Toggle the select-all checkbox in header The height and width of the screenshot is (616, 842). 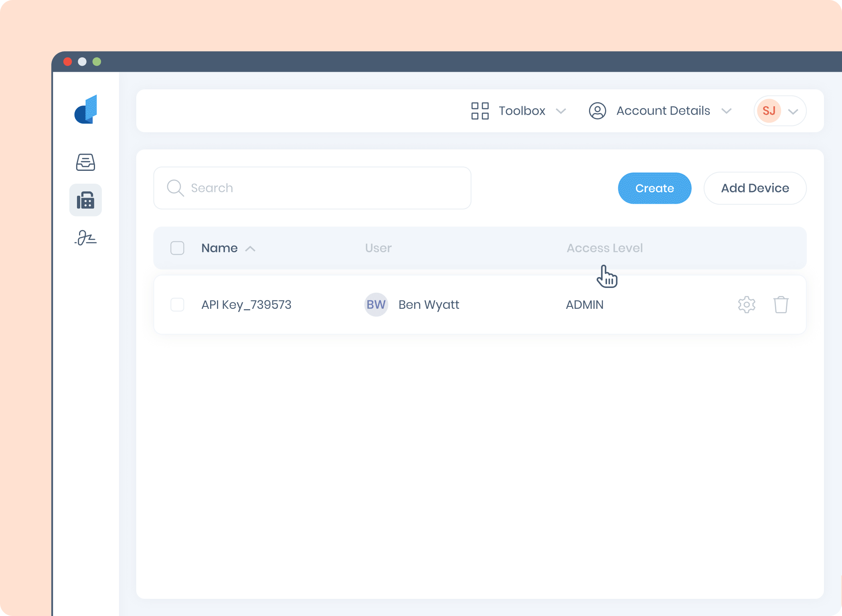click(177, 248)
